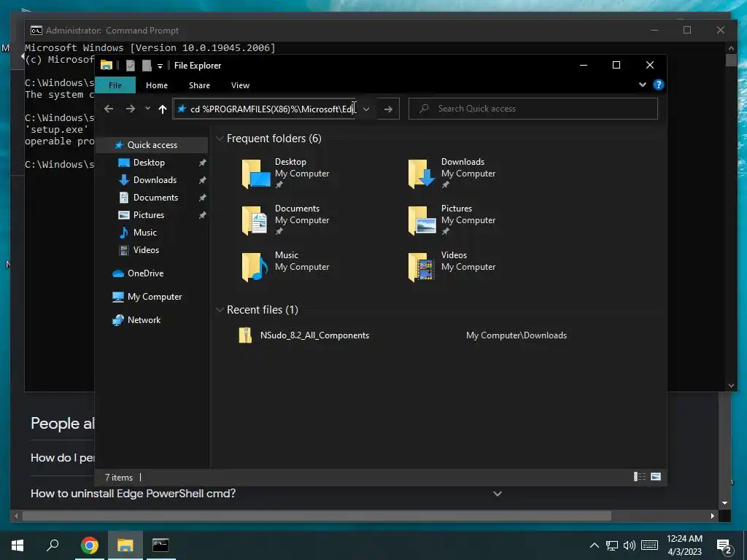Select Music in the navigation pane
Viewport: 747px width, 560px height.
tap(144, 233)
